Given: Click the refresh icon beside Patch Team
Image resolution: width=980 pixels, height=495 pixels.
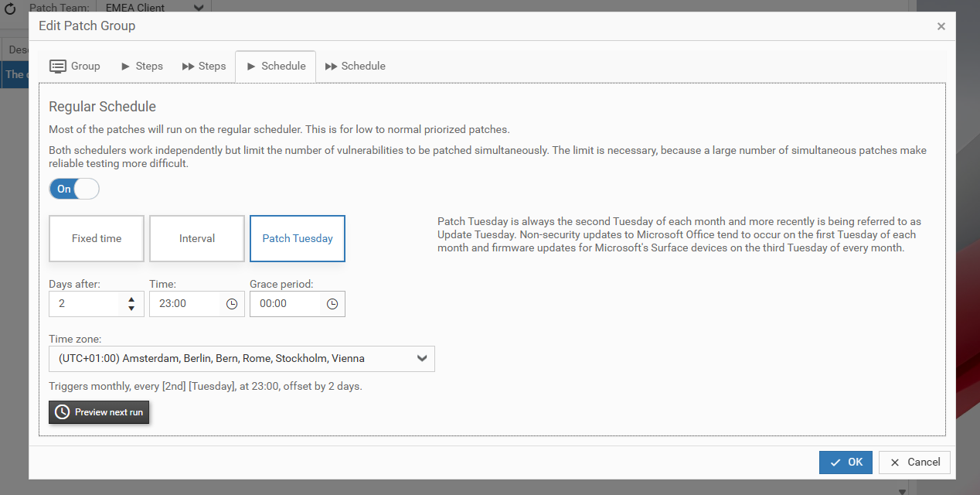Looking at the screenshot, I should tap(10, 8).
